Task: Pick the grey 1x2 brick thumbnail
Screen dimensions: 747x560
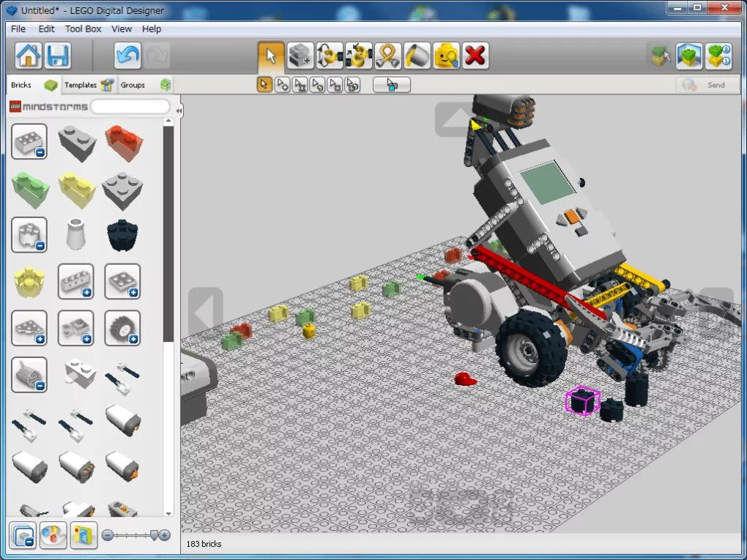Action: click(x=76, y=143)
